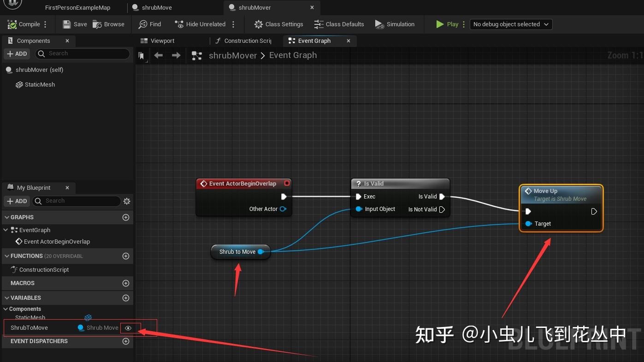Click Is Not Valid exec pin
644x362 pixels.
coord(442,210)
